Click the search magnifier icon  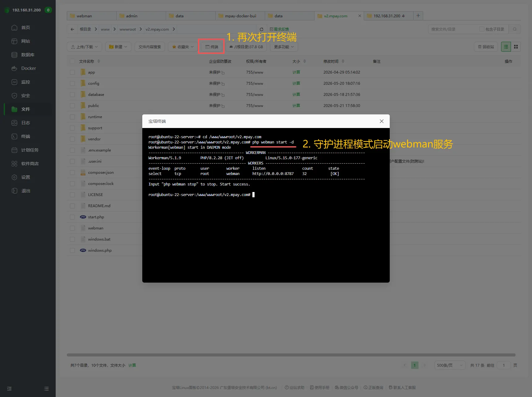click(515, 29)
